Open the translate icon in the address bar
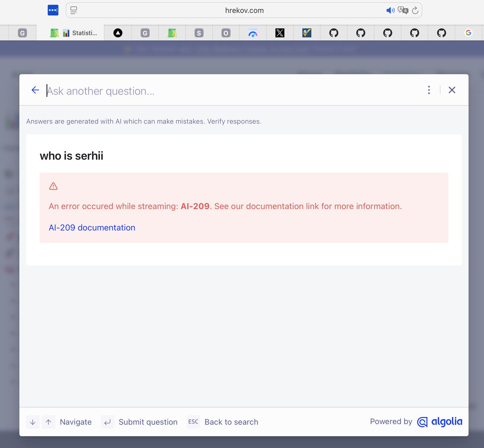 (403, 10)
